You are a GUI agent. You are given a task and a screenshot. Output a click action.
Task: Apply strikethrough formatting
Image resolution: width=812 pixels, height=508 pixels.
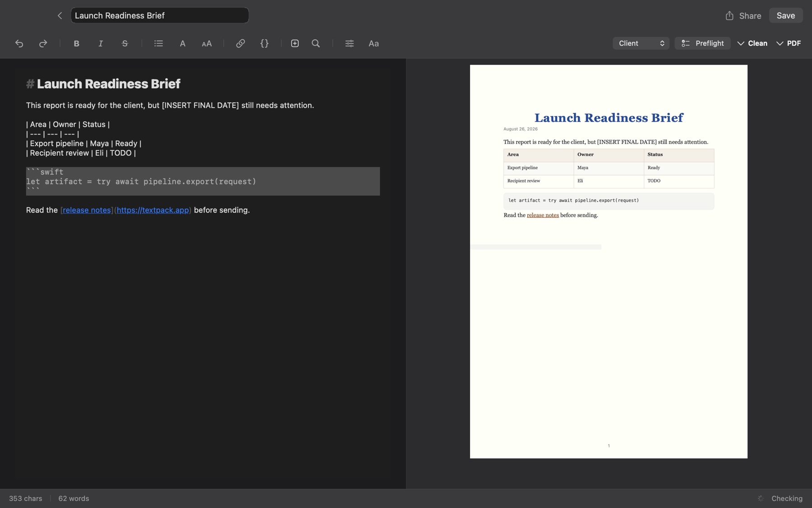pyautogui.click(x=125, y=43)
